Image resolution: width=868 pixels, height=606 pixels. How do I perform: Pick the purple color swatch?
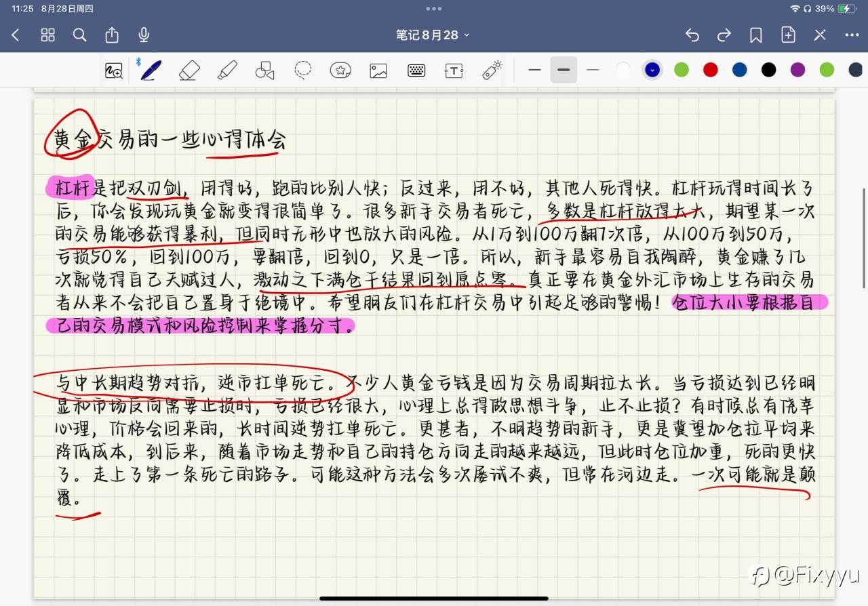[x=797, y=70]
